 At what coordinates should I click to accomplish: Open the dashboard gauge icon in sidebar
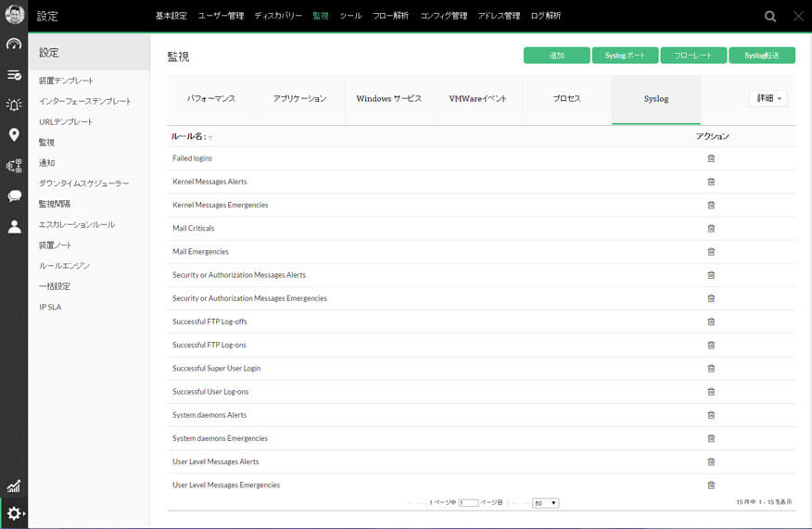tap(14, 44)
